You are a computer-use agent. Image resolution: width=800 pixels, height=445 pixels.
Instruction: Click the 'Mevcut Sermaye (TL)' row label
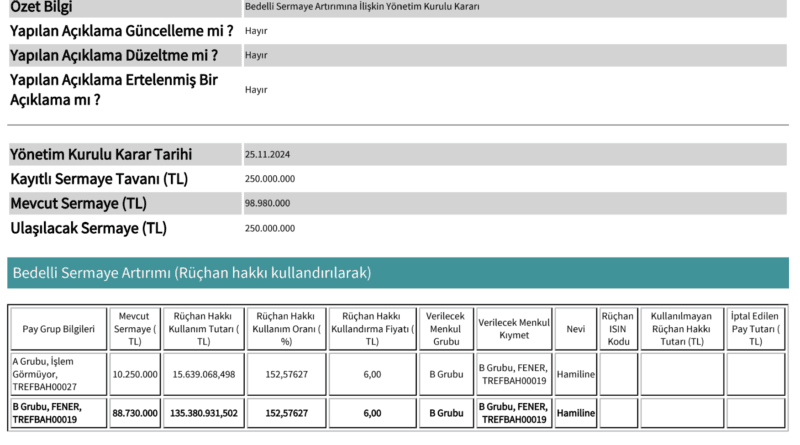coord(79,204)
